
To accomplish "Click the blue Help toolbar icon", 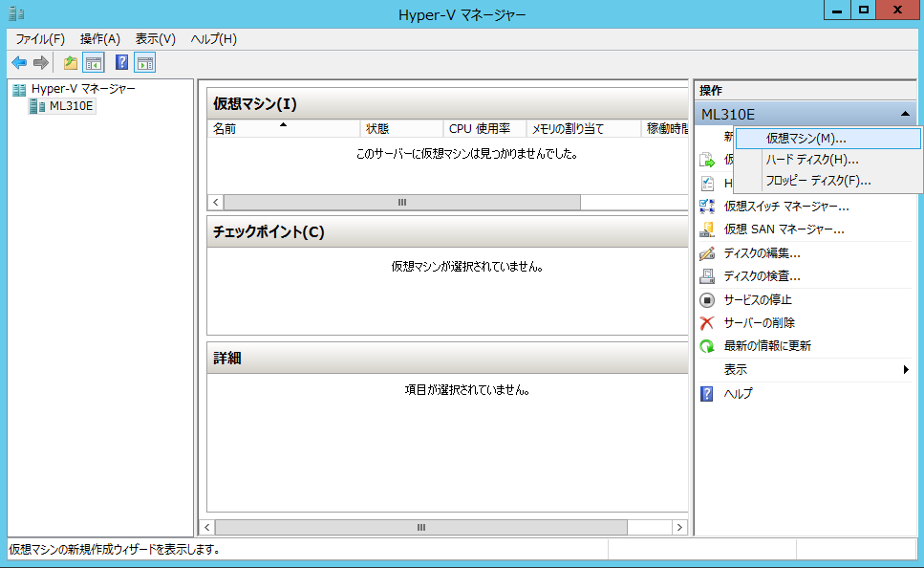I will [121, 63].
